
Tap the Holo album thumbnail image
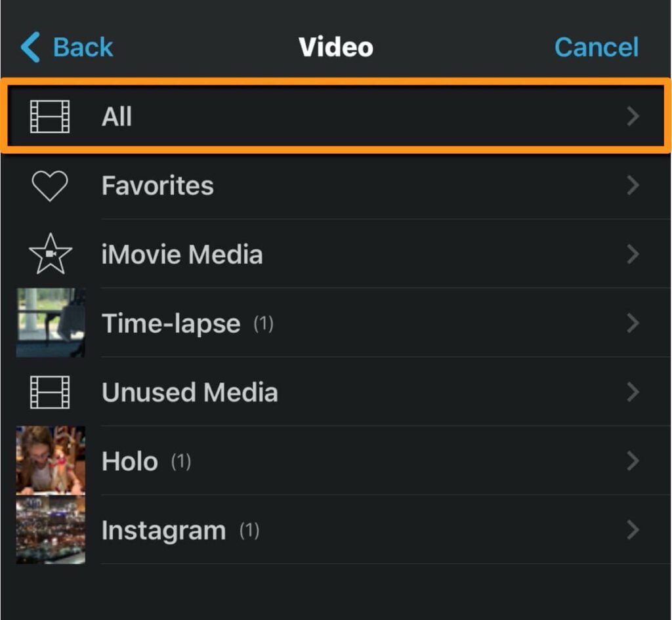tap(50, 461)
